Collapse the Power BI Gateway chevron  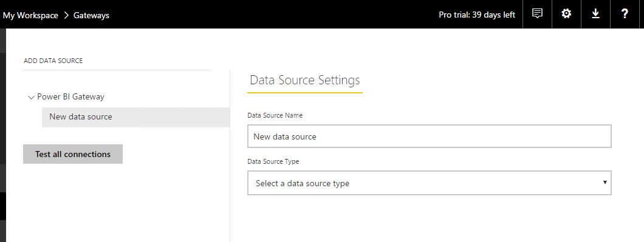(31, 98)
